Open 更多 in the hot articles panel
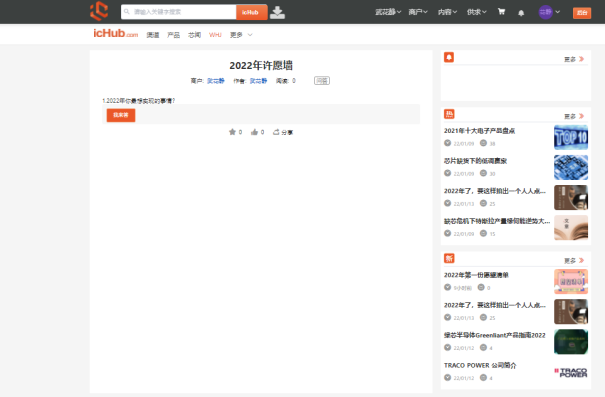 [x=574, y=116]
